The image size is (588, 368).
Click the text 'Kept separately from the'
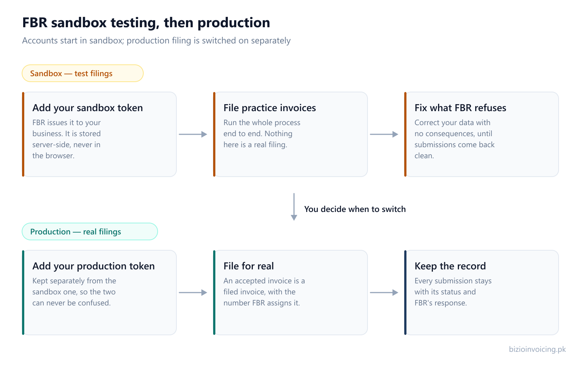pyautogui.click(x=74, y=281)
